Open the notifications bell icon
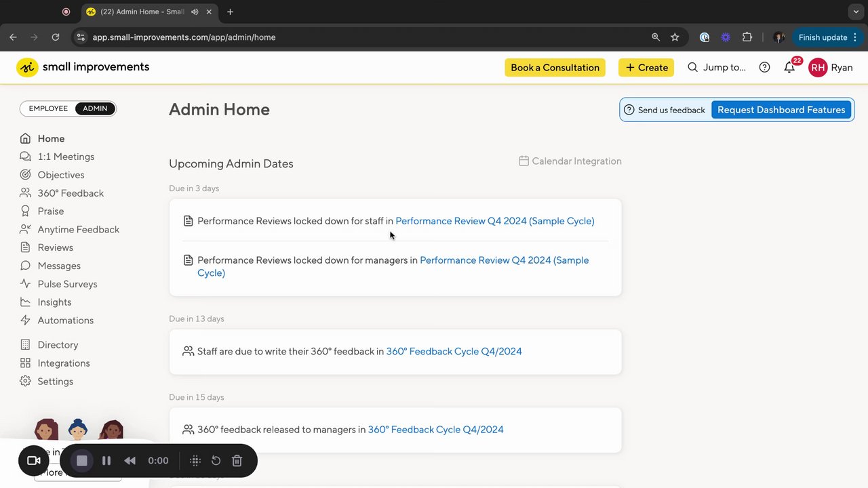The height and width of the screenshot is (488, 868). pyautogui.click(x=789, y=68)
